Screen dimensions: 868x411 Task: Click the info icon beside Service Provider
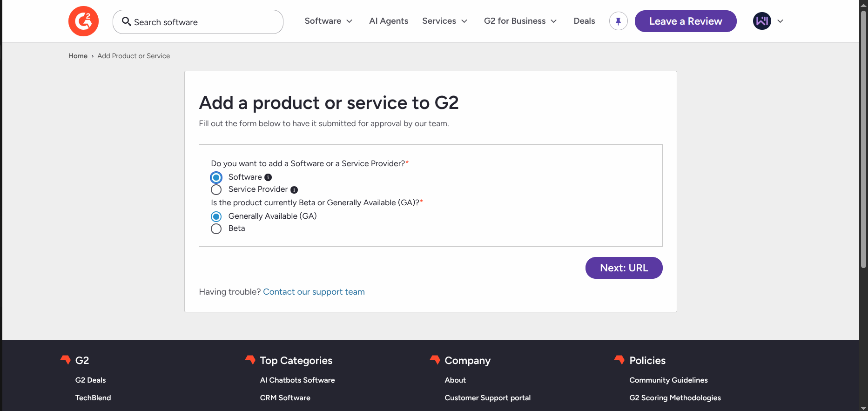294,190
